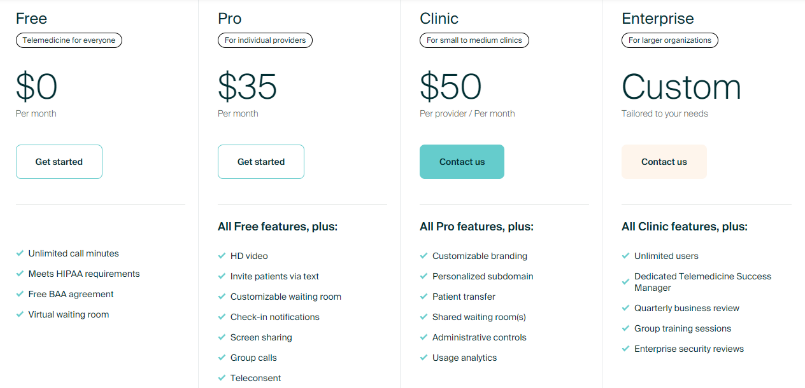Click checkmark next to Unlimited call minutes
Viewport: 805px width, 388px height.
[20, 253]
